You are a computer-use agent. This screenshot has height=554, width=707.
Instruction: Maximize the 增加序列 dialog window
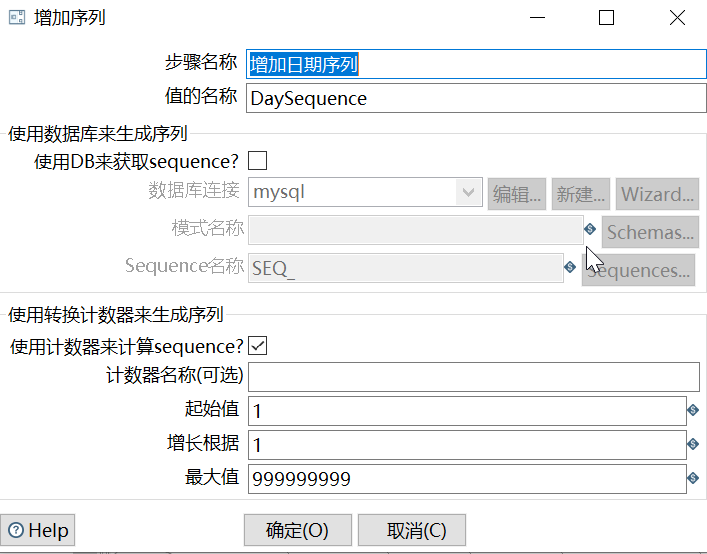coord(606,18)
